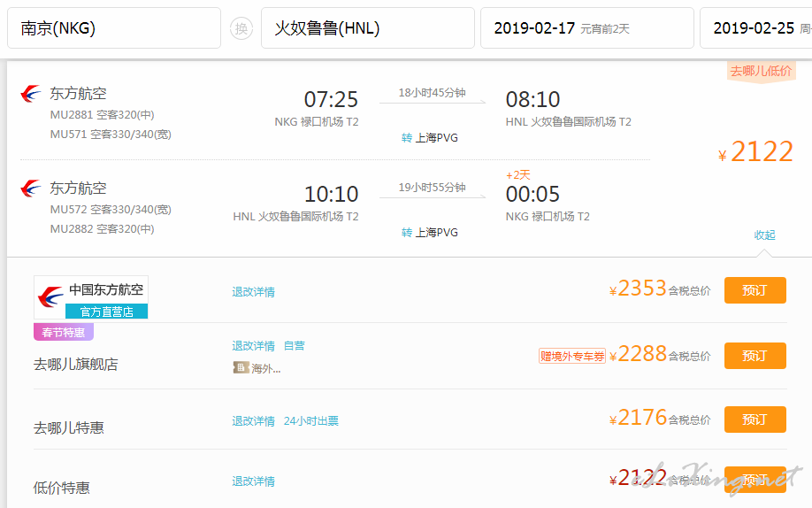
Task: Click the 低价特惠 seller name
Action: point(62,488)
